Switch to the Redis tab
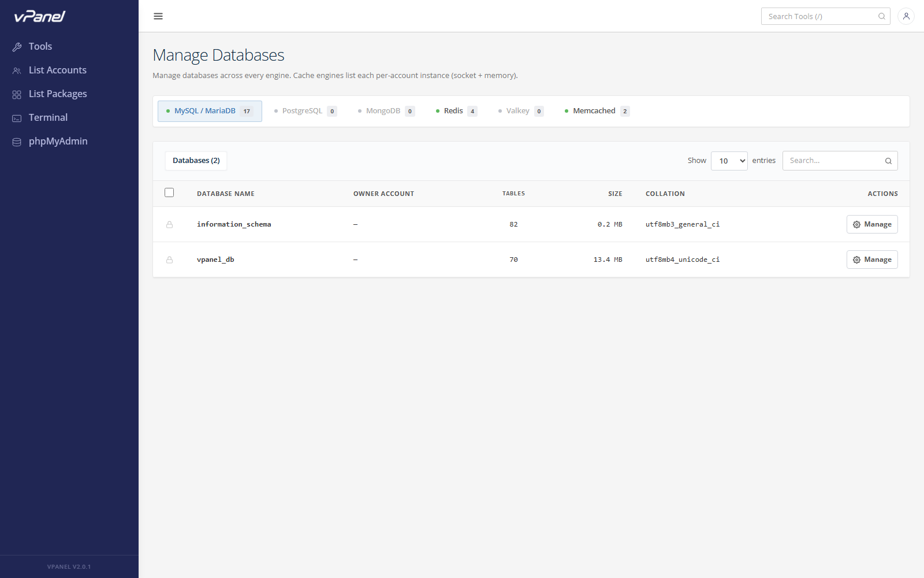Viewport: 924px width, 578px height. tap(456, 111)
